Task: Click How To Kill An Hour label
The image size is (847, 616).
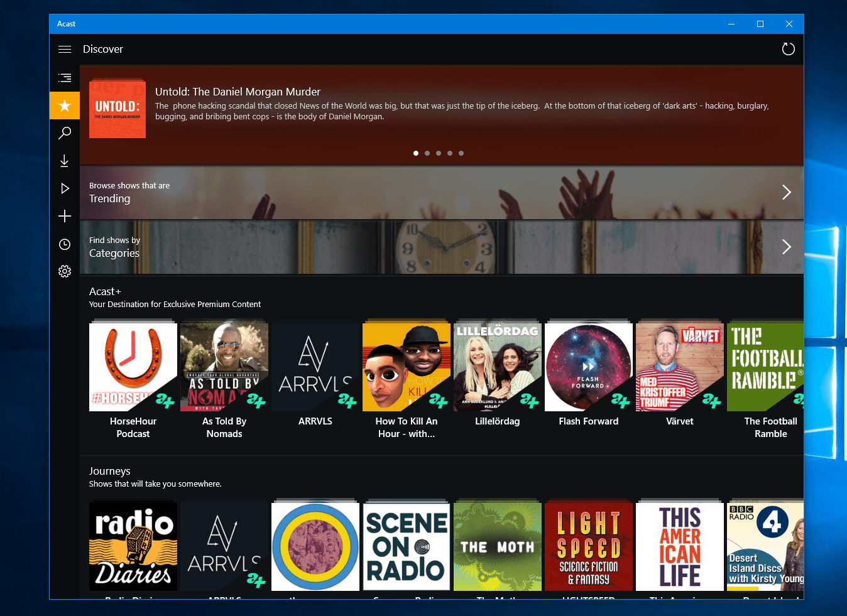Action: coord(407,428)
